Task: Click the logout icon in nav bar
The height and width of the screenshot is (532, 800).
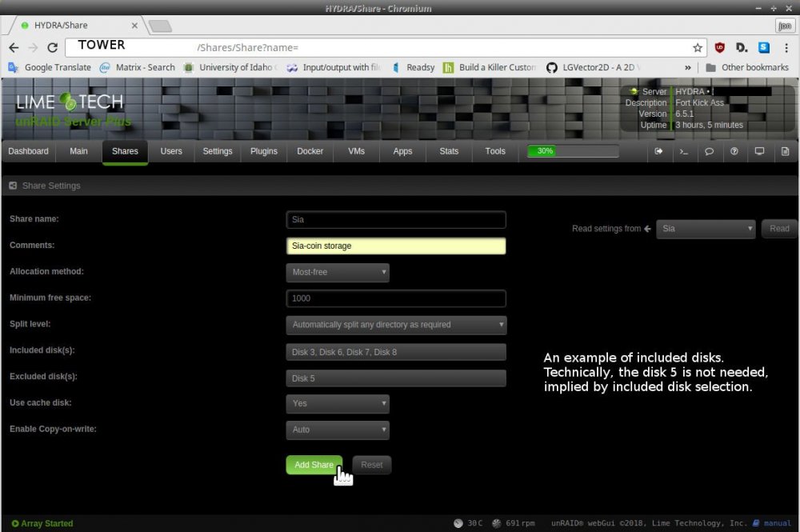Action: (x=658, y=151)
